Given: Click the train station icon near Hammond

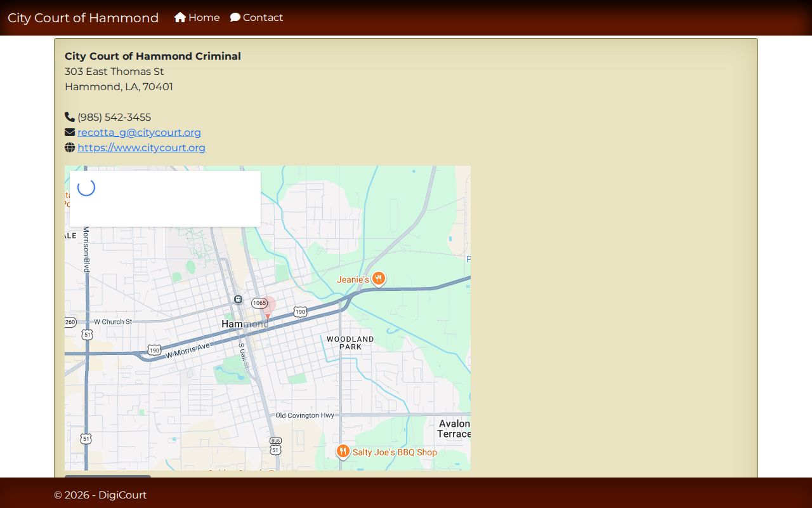Looking at the screenshot, I should click(238, 299).
